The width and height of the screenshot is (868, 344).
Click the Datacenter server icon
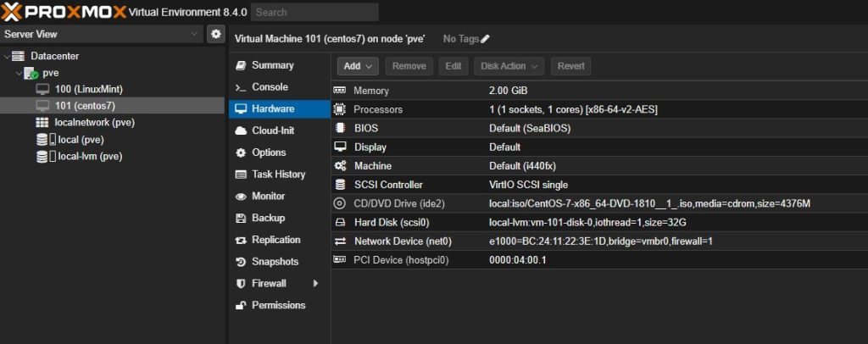(x=19, y=56)
